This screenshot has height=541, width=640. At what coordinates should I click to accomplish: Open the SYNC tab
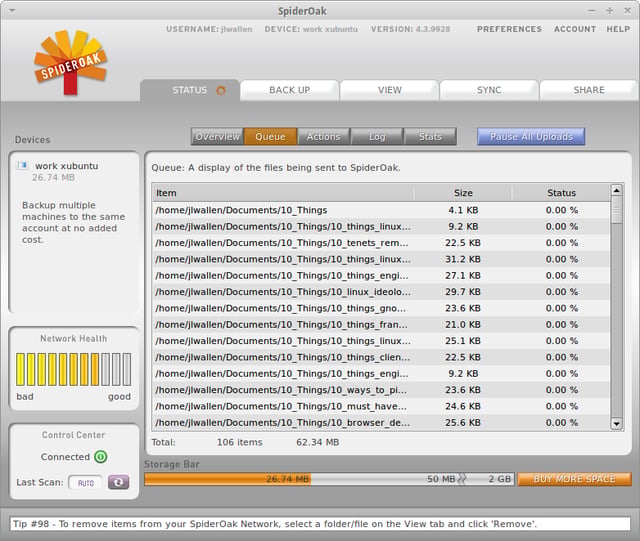pyautogui.click(x=489, y=90)
